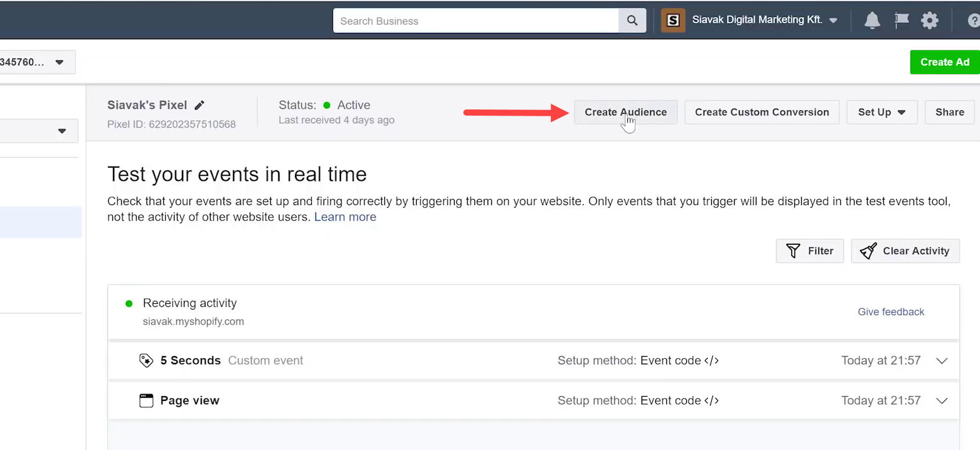Open the ad account 345760... dropdown

37,62
